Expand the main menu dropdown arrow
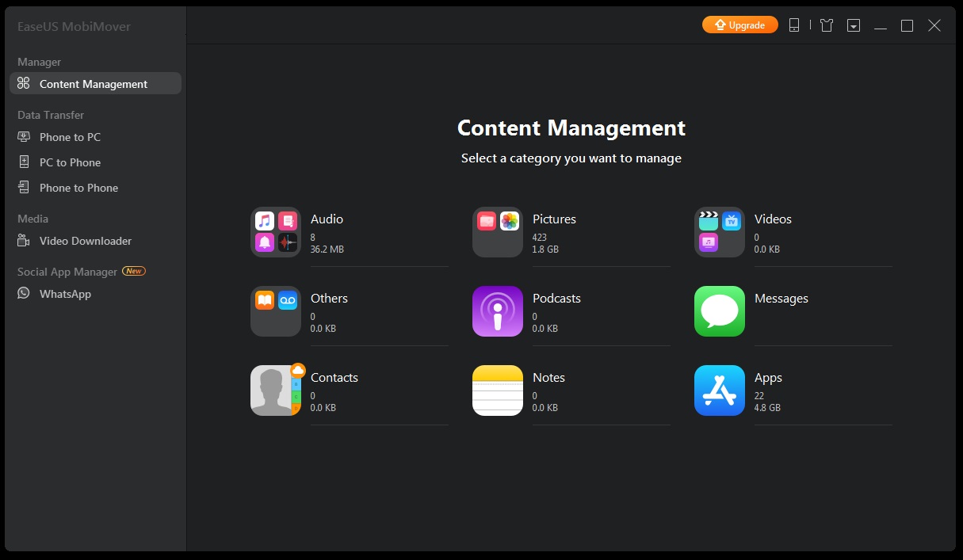 coord(854,25)
